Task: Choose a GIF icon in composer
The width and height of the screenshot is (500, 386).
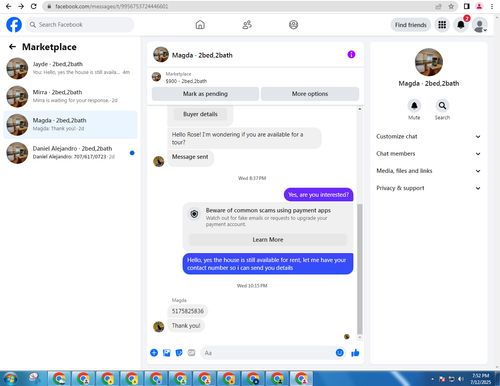Action: [x=191, y=353]
